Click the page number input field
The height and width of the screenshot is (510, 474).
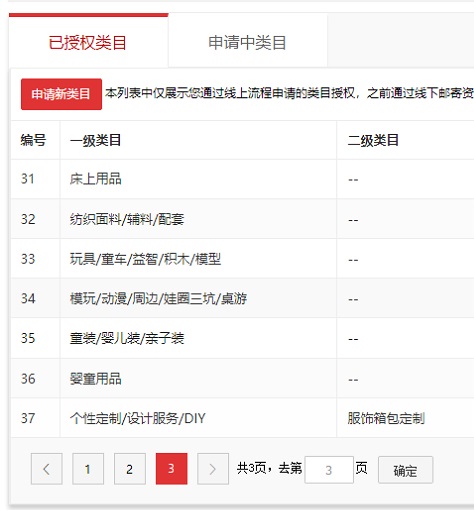click(x=329, y=470)
